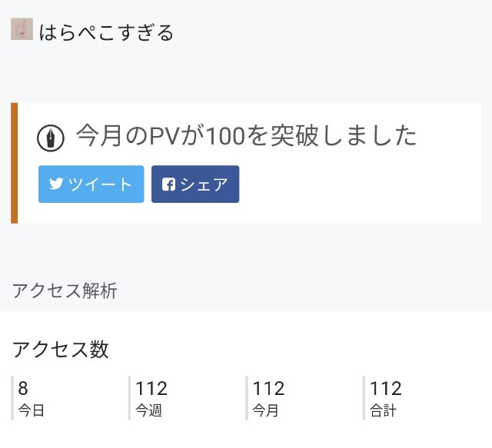Click the 今日 label
The width and height of the screenshot is (492, 448).
[x=31, y=410]
